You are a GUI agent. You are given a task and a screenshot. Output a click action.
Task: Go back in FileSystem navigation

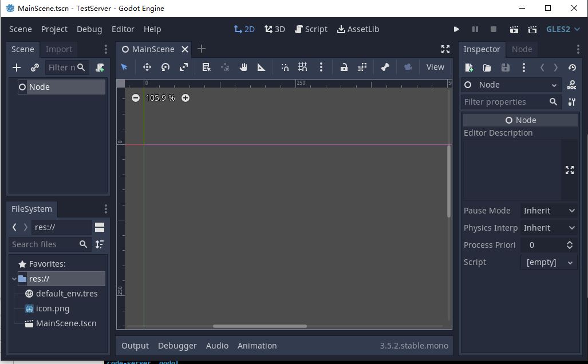(14, 227)
